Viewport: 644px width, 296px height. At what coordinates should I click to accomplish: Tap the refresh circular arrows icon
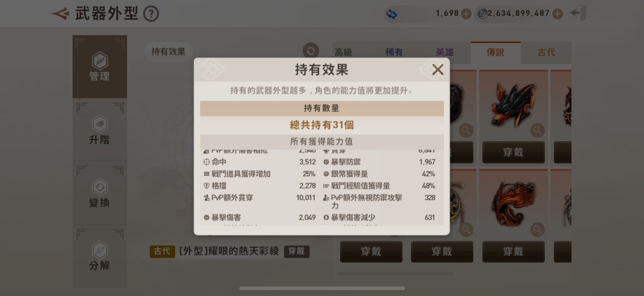tap(311, 51)
